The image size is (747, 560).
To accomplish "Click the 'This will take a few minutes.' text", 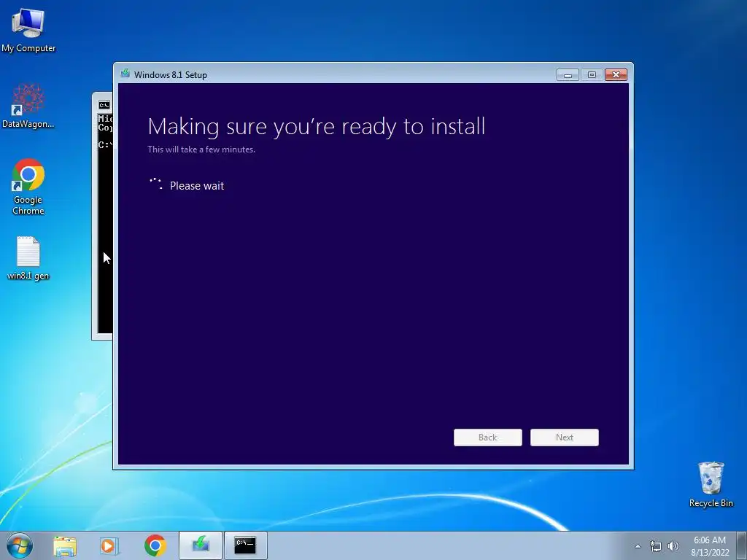I will [x=201, y=149].
